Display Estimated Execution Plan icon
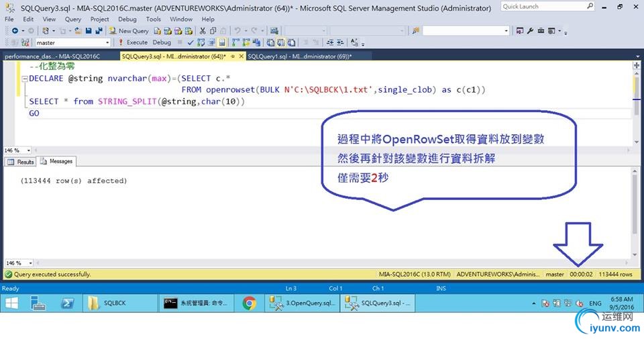 [201, 42]
